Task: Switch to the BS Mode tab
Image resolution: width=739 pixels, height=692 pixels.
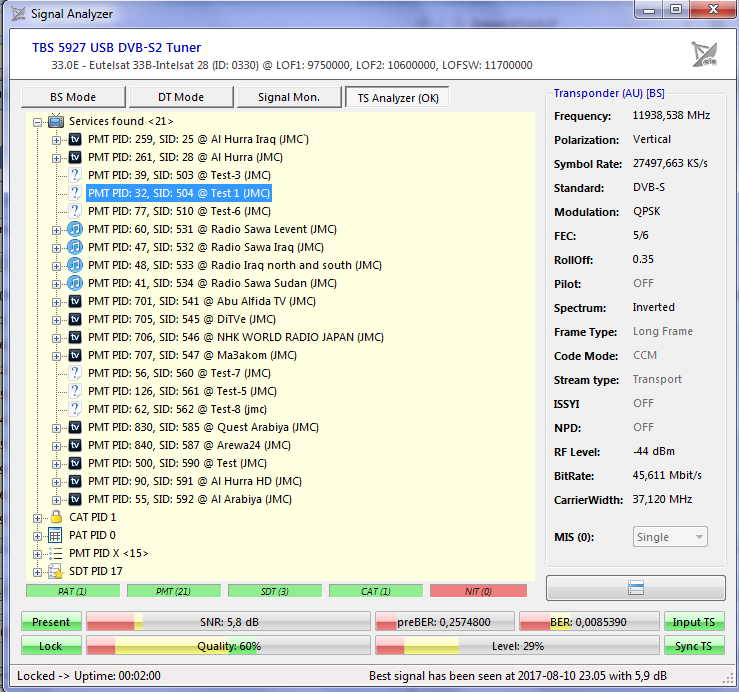Action: [73, 97]
